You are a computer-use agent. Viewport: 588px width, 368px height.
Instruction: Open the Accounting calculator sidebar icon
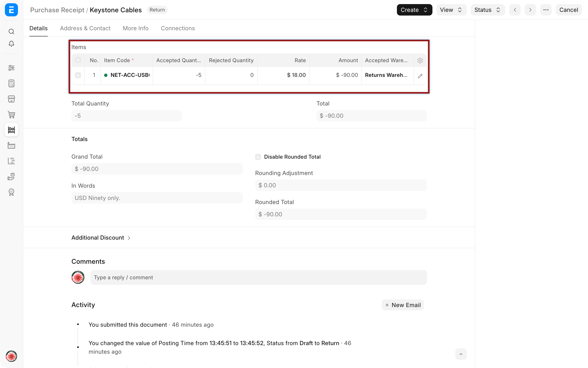pos(11,83)
